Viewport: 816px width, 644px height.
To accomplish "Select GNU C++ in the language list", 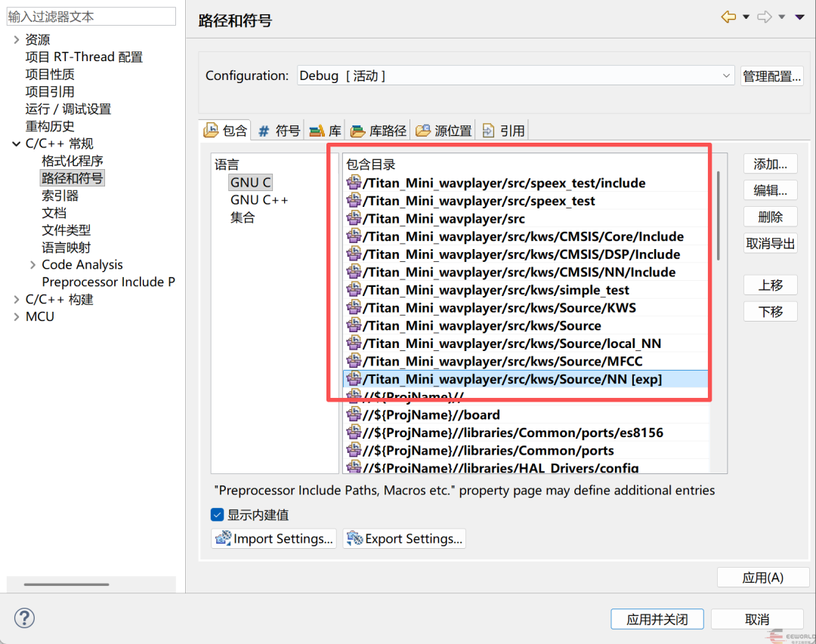I will [258, 200].
